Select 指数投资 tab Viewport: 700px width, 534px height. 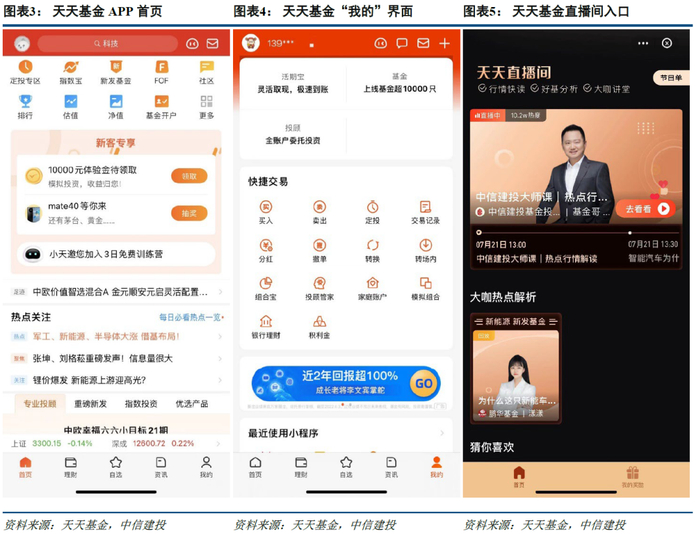(141, 404)
